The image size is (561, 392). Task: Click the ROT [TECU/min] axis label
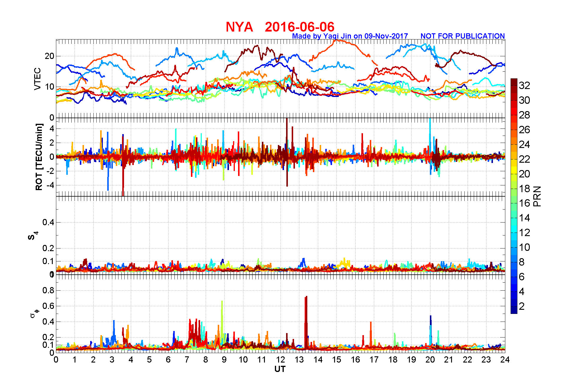tap(39, 157)
